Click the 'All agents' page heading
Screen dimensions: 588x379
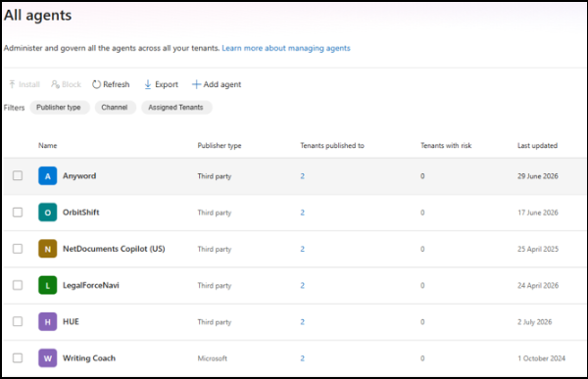(37, 15)
